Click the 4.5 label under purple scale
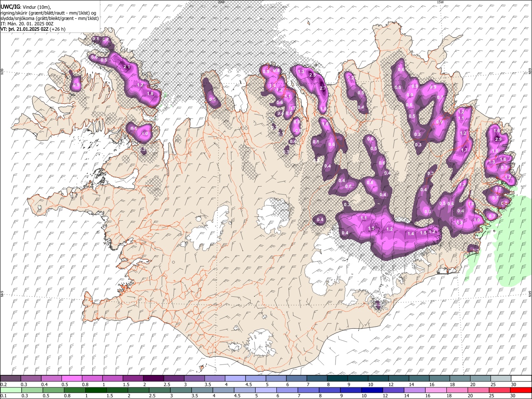This screenshot has height=399, width=532. pyautogui.click(x=249, y=384)
